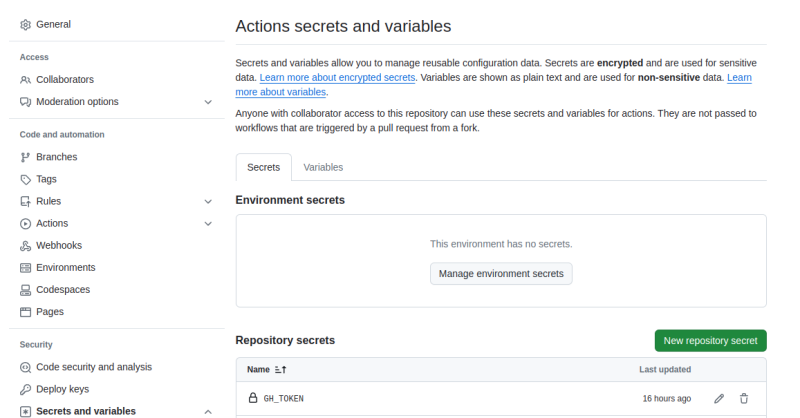Click the Pages icon in sidebar
Screen dimensions: 800x418
point(26,312)
